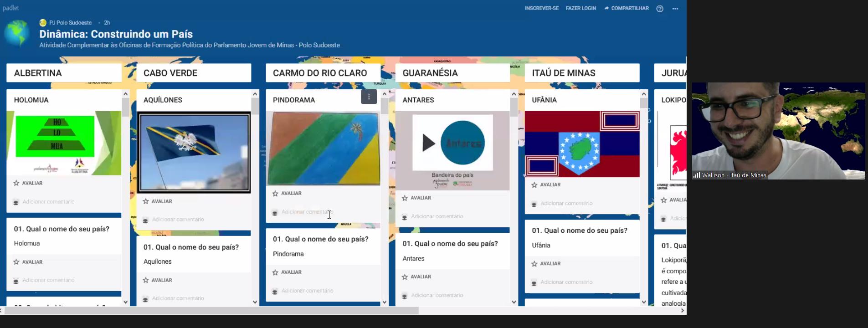Click star icon on Ufânia flag post

coord(534,185)
